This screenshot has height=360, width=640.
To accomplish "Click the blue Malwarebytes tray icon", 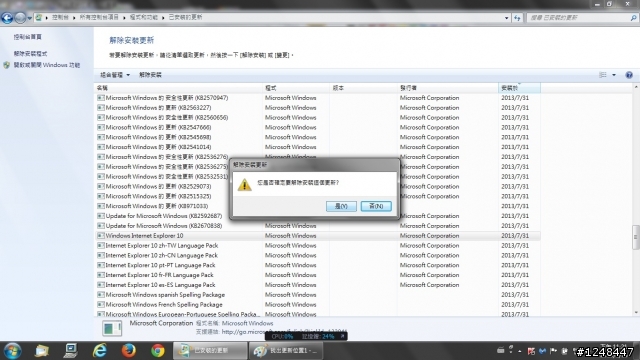I will [x=542, y=351].
